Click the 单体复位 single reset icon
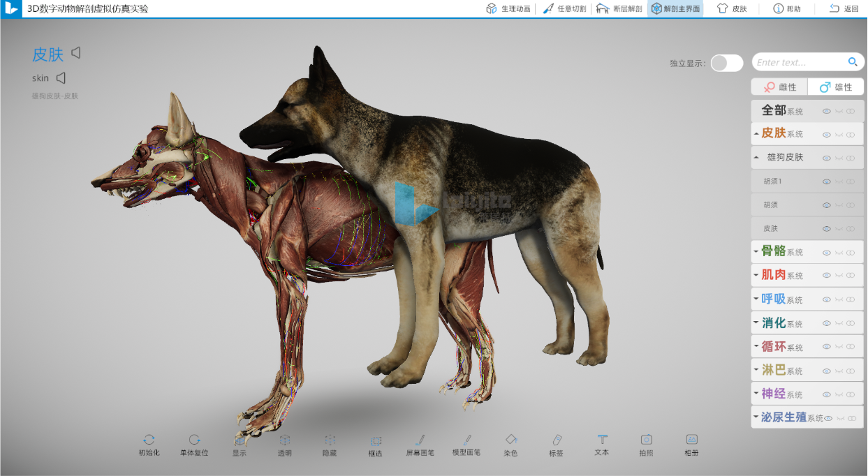Viewport: 868px width, 476px height. [x=194, y=440]
